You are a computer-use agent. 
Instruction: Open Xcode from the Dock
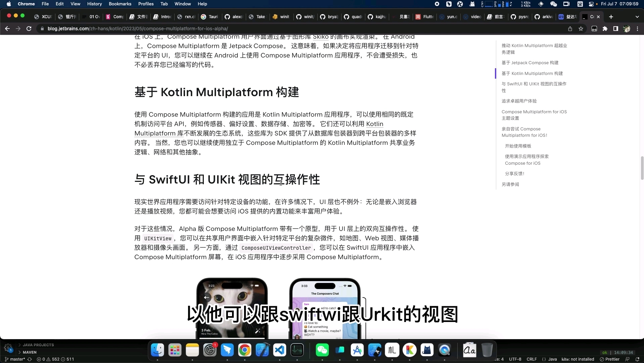(x=262, y=350)
